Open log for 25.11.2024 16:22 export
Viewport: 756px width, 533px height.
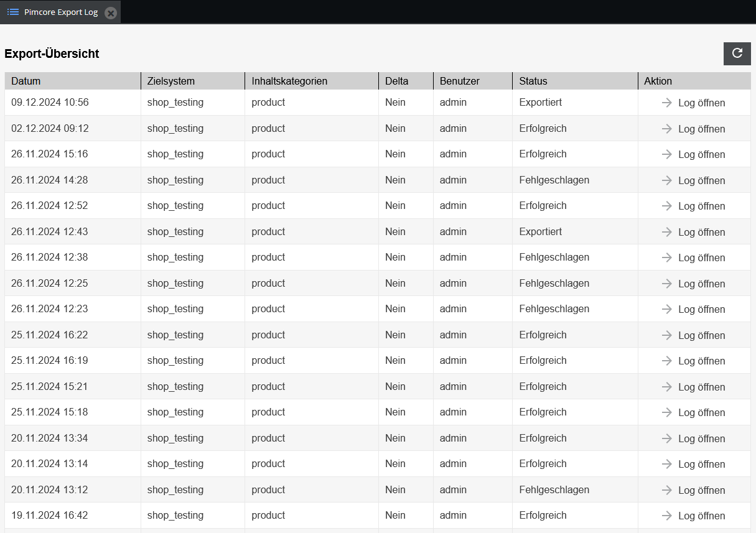point(693,335)
